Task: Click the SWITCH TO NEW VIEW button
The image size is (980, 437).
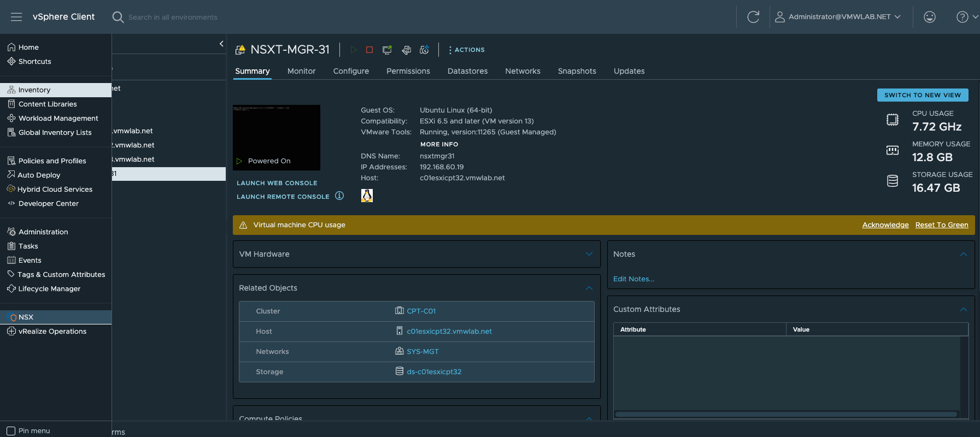Action: click(923, 95)
